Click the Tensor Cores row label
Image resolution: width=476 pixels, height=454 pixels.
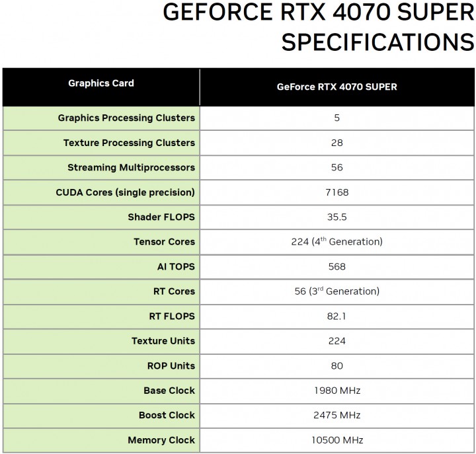pyautogui.click(x=164, y=242)
